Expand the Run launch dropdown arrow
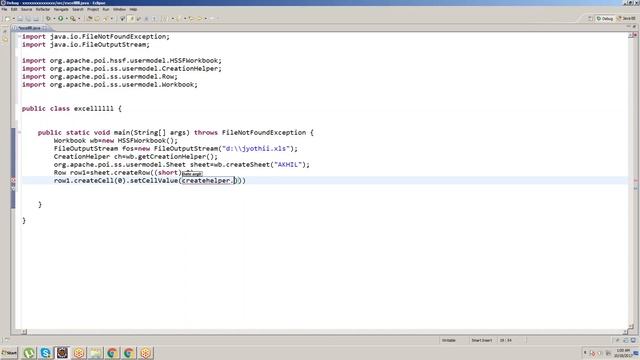This screenshot has height=360, width=640. pos(67,18)
